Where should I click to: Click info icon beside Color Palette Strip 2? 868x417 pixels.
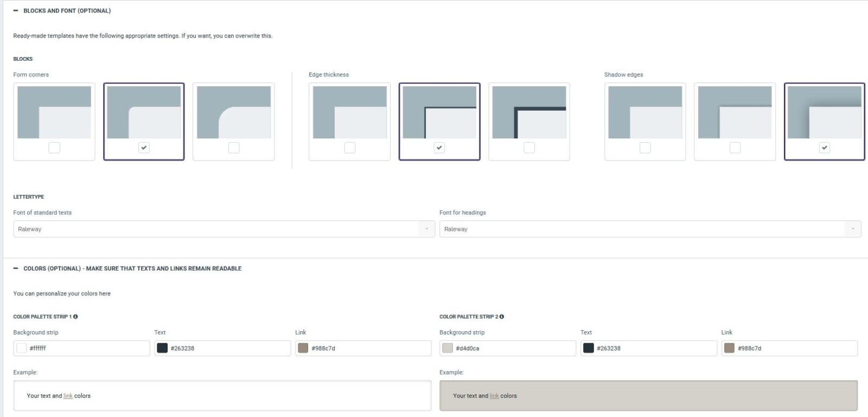[x=502, y=317]
